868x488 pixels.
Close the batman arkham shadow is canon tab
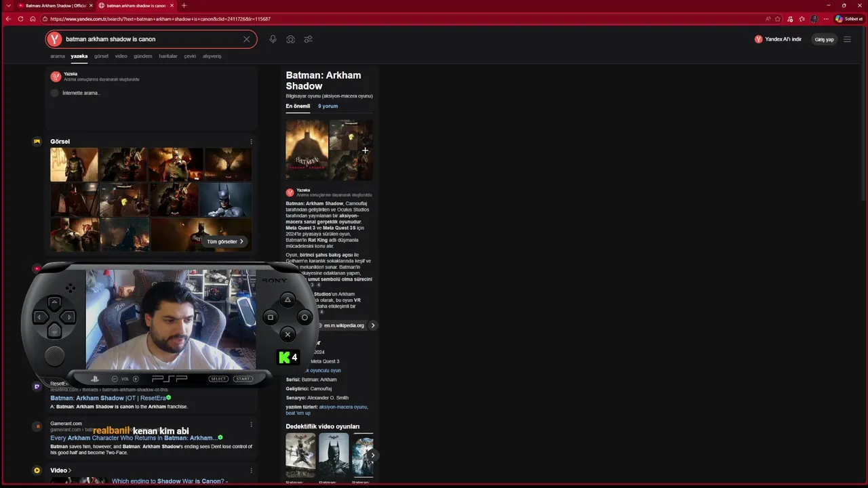(x=171, y=5)
